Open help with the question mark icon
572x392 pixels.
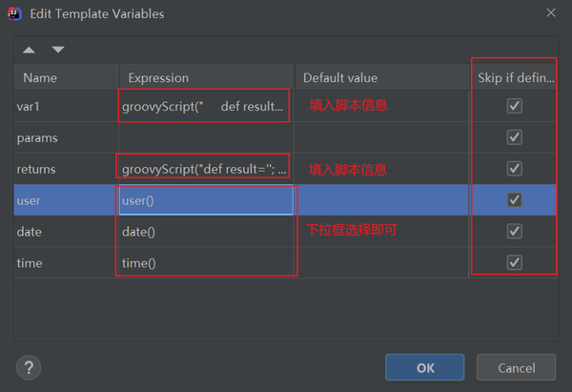[29, 367]
